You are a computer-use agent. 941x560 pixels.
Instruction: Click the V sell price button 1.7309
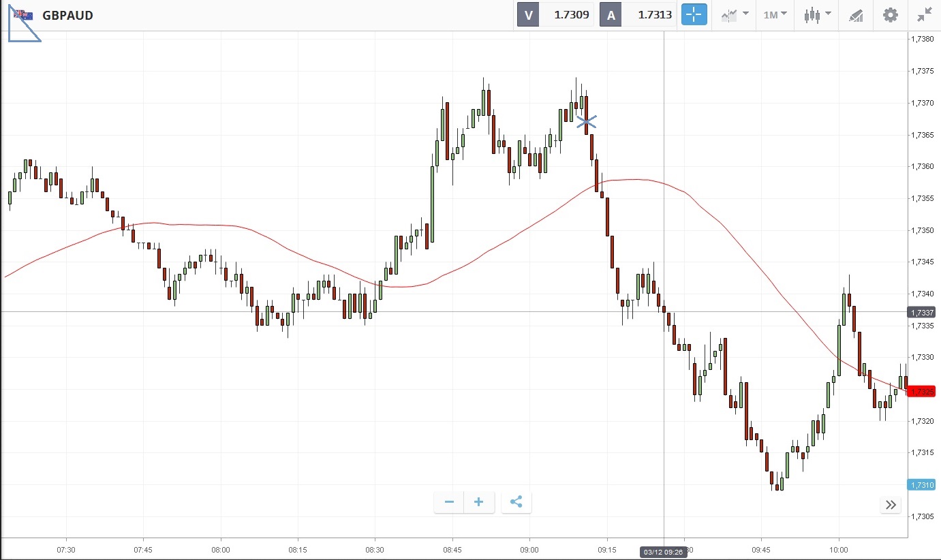pyautogui.click(x=555, y=15)
